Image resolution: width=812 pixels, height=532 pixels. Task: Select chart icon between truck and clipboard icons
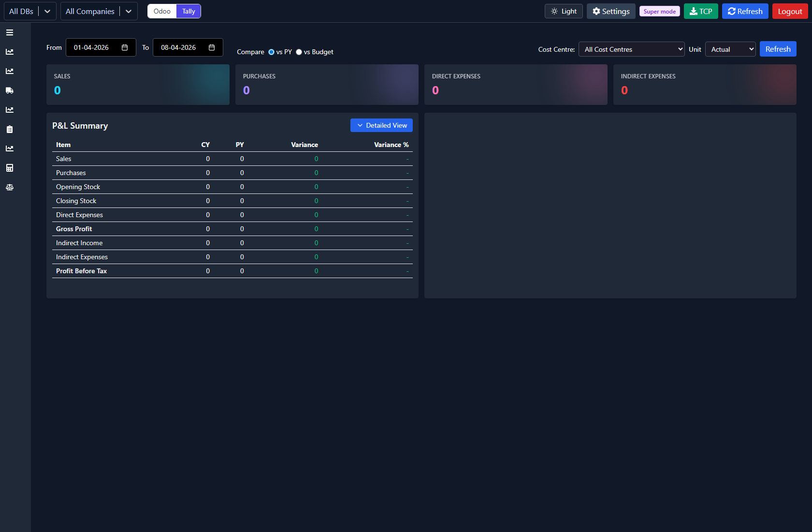pos(10,110)
